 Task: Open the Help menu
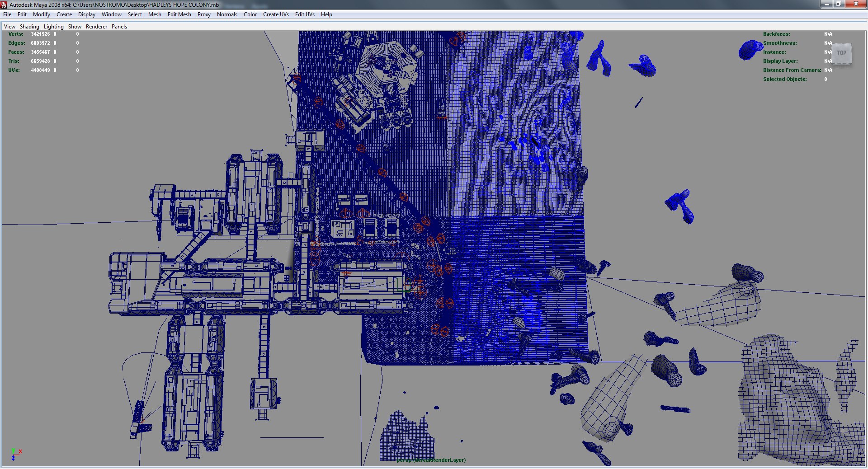[x=326, y=14]
